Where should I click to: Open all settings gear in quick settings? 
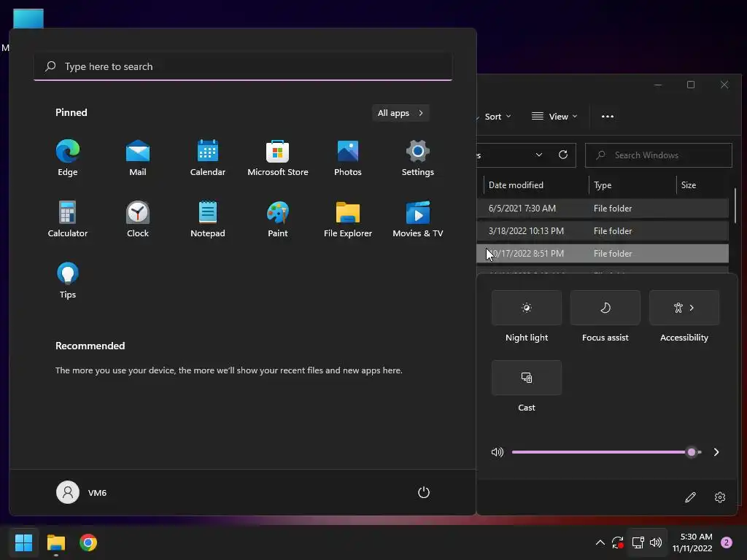pos(720,497)
